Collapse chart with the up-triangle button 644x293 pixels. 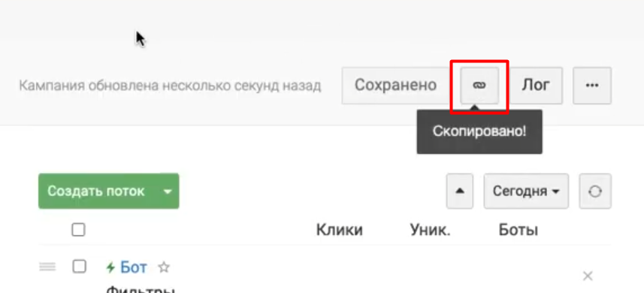coord(460,192)
